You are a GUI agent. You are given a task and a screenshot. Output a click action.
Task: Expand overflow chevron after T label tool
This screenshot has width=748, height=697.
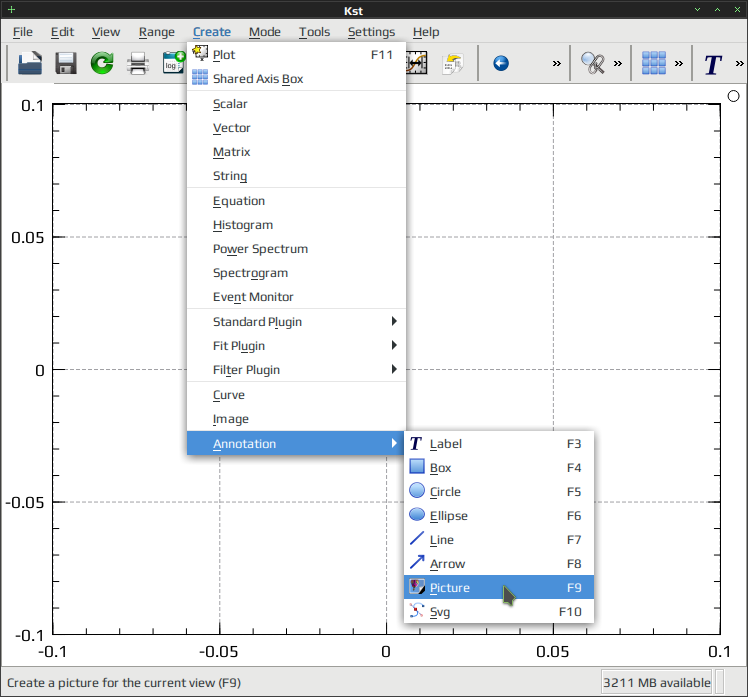739,63
